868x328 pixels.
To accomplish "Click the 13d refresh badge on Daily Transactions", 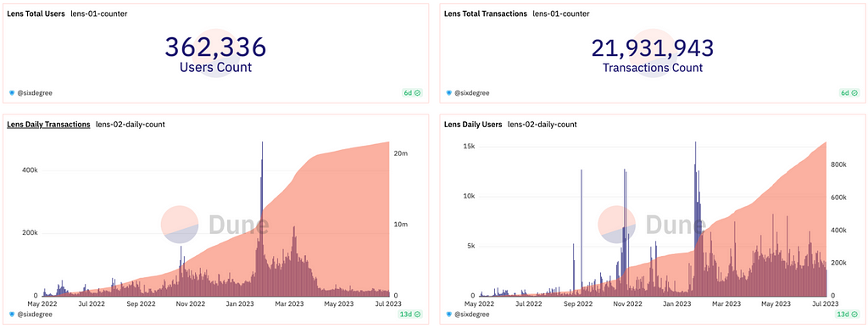I will (410, 314).
